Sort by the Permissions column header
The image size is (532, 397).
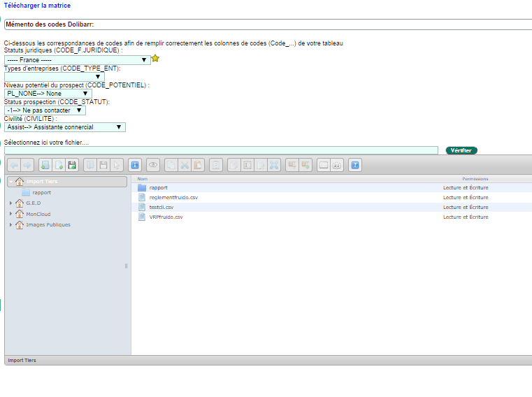coord(475,179)
